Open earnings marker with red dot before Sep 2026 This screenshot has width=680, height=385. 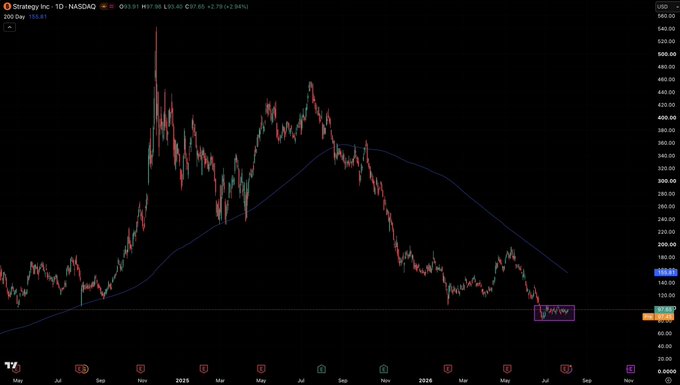tap(565, 369)
